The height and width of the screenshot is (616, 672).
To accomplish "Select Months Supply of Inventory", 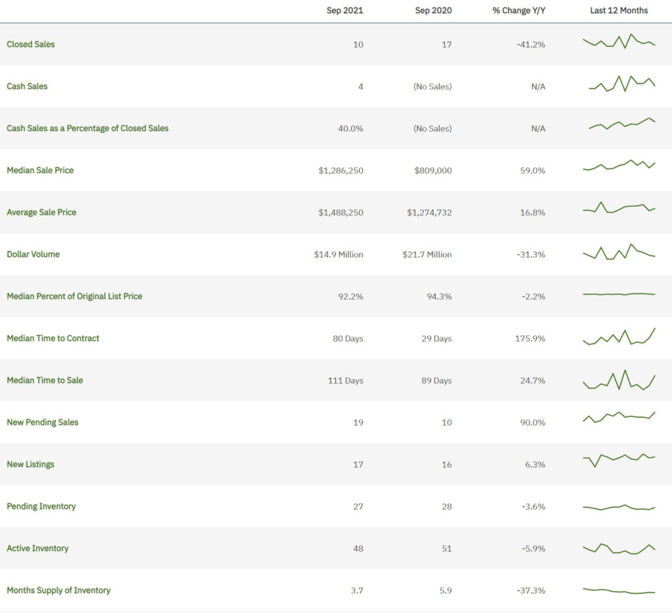I will pos(58,590).
